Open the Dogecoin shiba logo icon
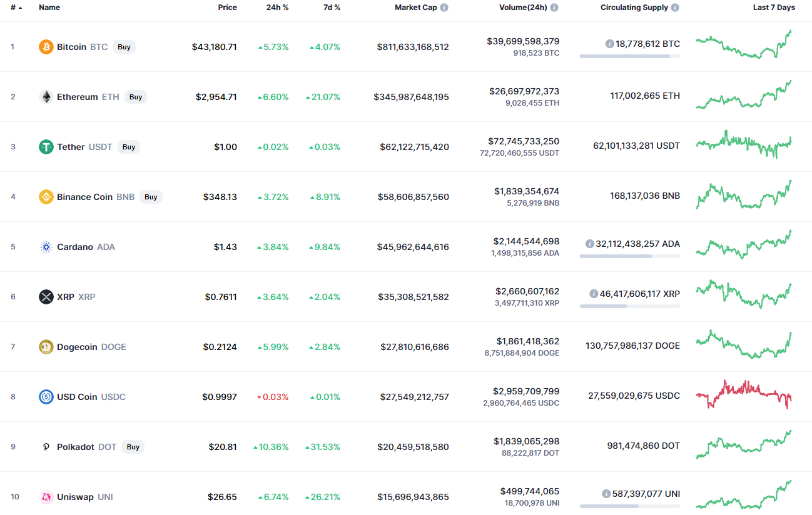Image resolution: width=812 pixels, height=515 pixels. click(46, 347)
